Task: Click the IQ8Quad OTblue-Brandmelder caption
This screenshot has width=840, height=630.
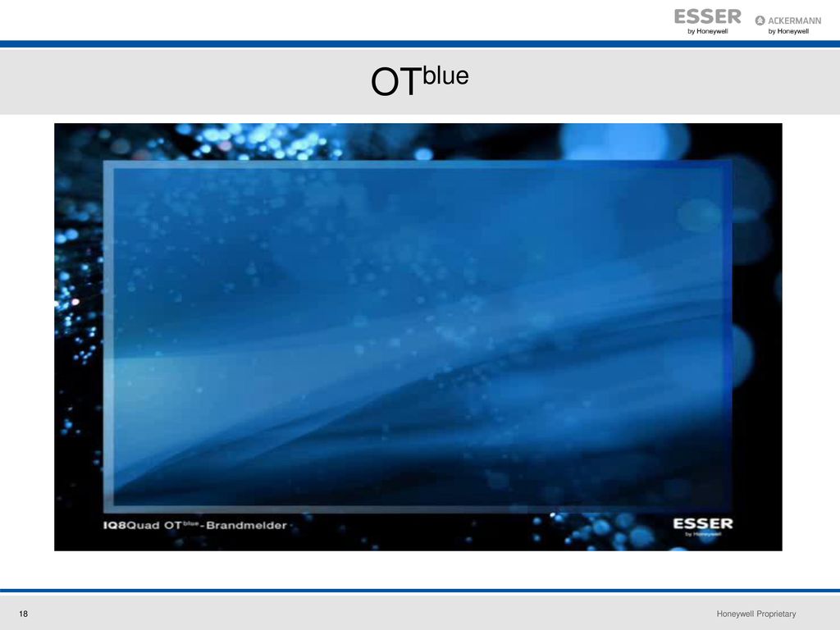Action: (x=195, y=525)
